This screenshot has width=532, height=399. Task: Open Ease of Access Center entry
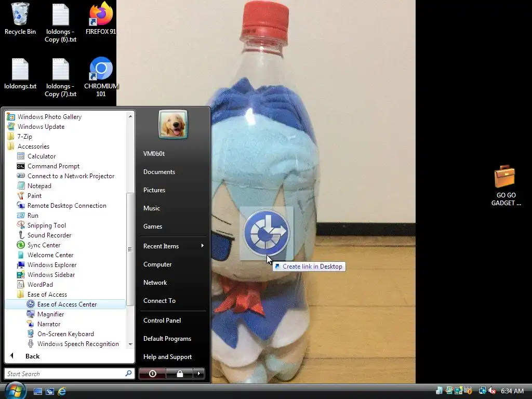point(65,304)
